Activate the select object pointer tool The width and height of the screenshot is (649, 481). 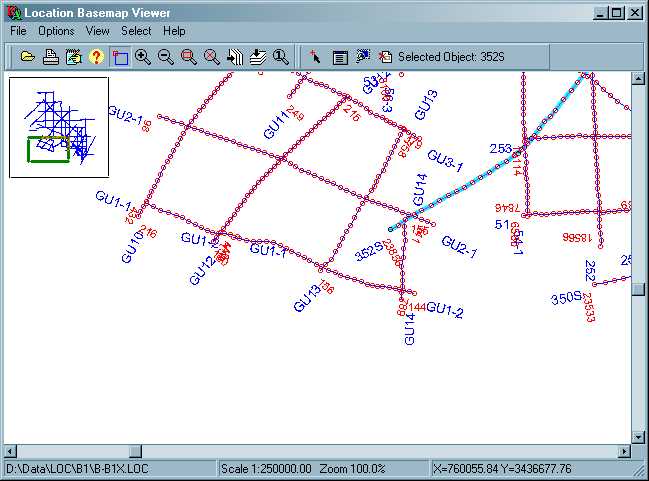[315, 57]
